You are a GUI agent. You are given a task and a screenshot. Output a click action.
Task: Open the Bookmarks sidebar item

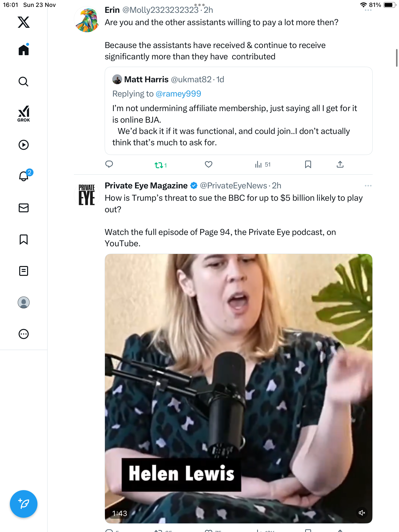click(24, 239)
